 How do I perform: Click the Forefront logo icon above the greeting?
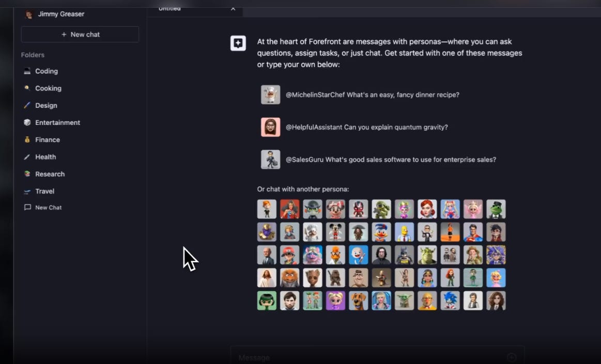coord(238,43)
